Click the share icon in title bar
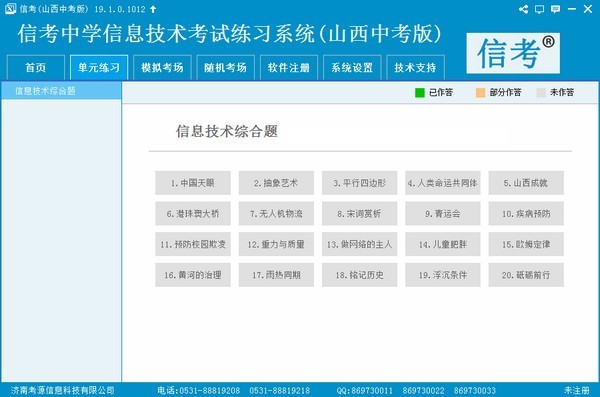This screenshot has width=600, height=397. click(523, 9)
